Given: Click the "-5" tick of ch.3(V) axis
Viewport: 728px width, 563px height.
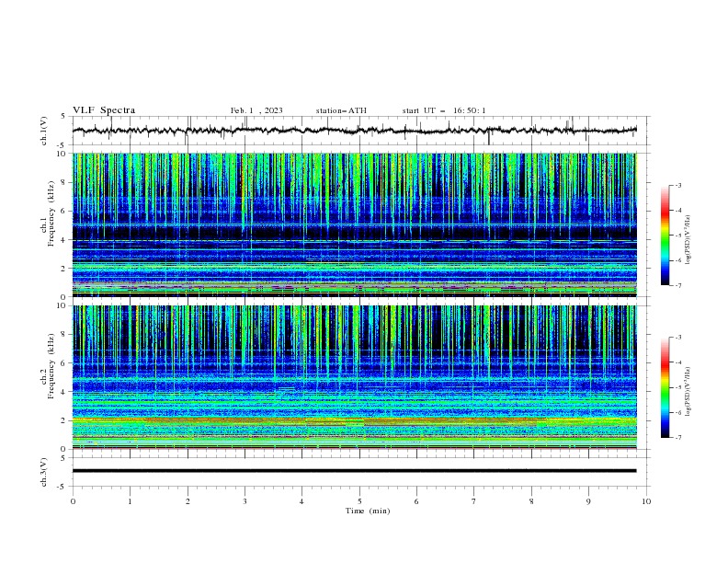Looking at the screenshot, I should click(x=63, y=487).
